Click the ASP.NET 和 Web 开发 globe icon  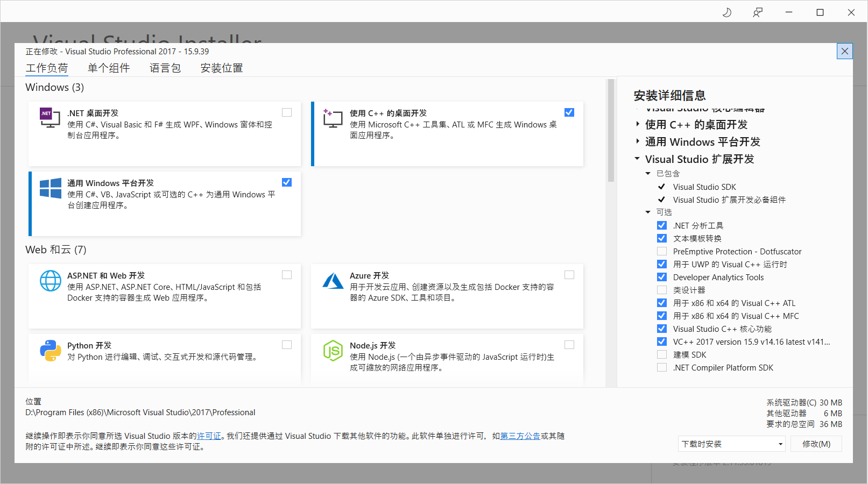click(x=51, y=281)
